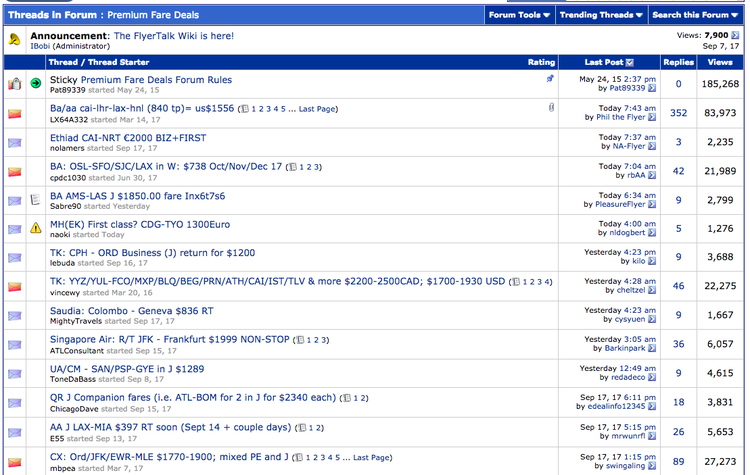Image resolution: width=750 pixels, height=475 pixels.
Task: Go to last post by cheltzel
Action: [652, 290]
